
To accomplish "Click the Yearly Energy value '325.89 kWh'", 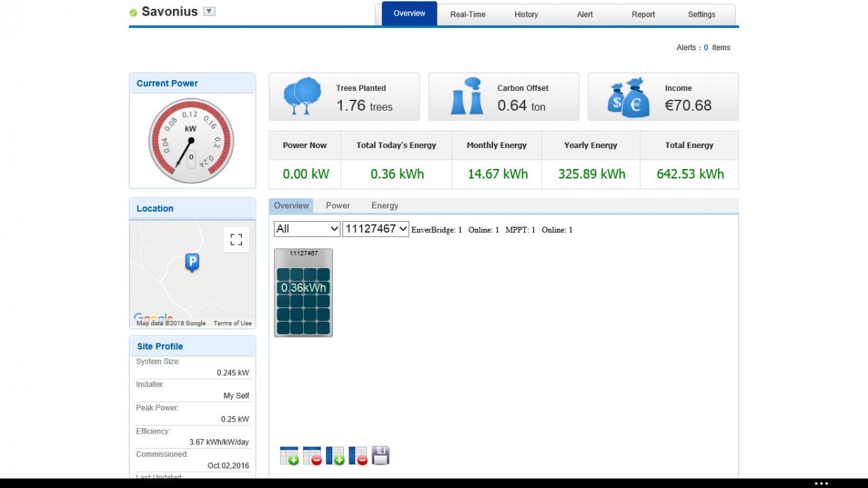I will [592, 174].
